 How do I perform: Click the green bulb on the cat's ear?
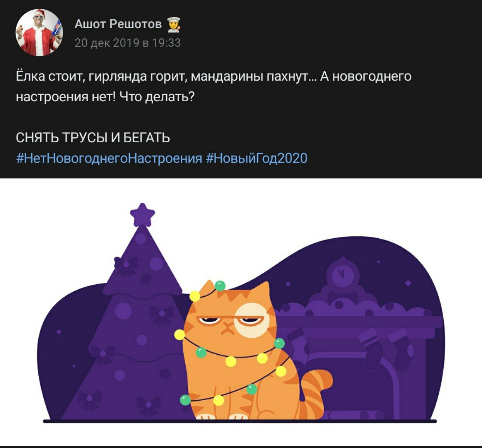pyautogui.click(x=220, y=286)
